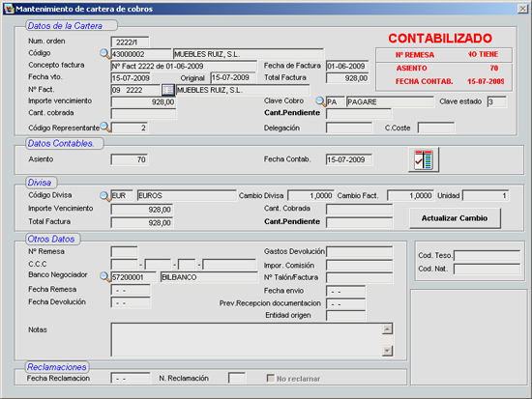Open the accounting entry checklist icon button
The height and width of the screenshot is (399, 532).
click(424, 159)
